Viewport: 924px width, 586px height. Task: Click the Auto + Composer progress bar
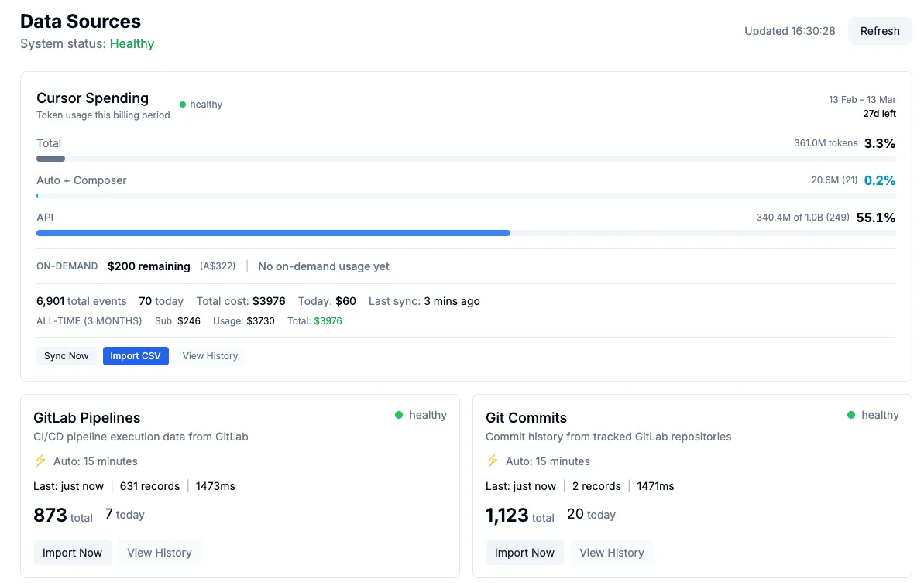pos(465,196)
